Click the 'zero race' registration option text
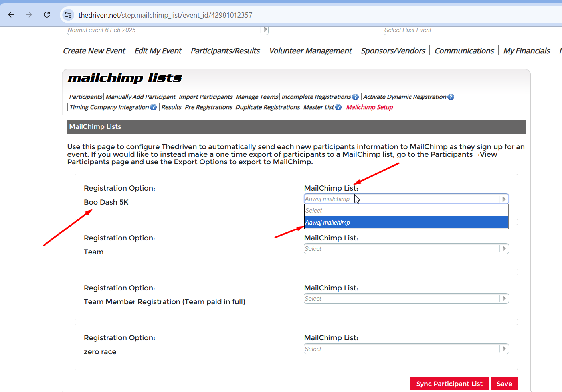The height and width of the screenshot is (392, 562). (100, 352)
